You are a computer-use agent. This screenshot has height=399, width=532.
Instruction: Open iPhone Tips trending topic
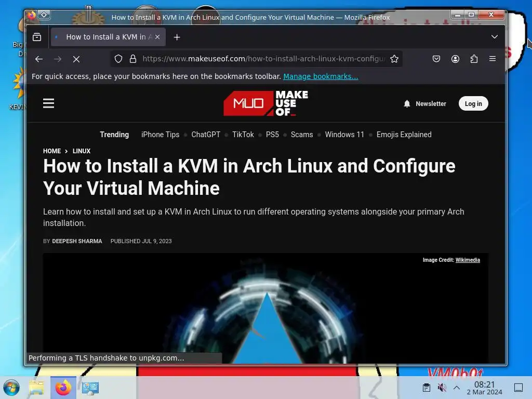160,135
